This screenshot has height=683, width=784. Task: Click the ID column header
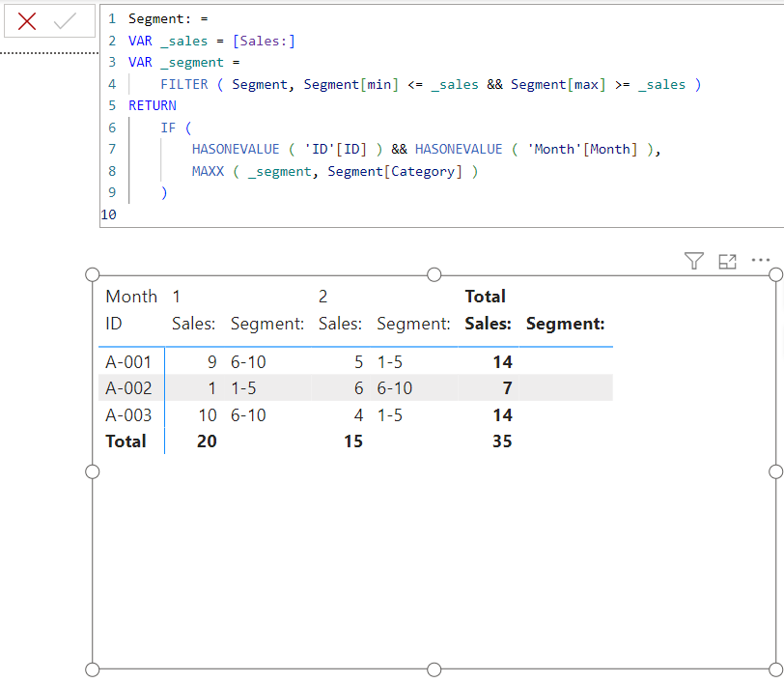click(114, 324)
